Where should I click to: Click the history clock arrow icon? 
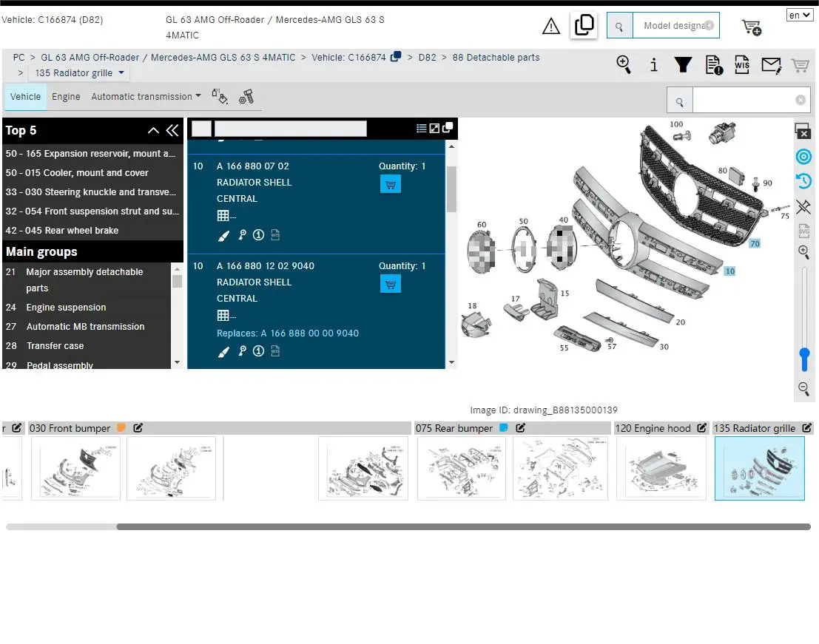(803, 181)
